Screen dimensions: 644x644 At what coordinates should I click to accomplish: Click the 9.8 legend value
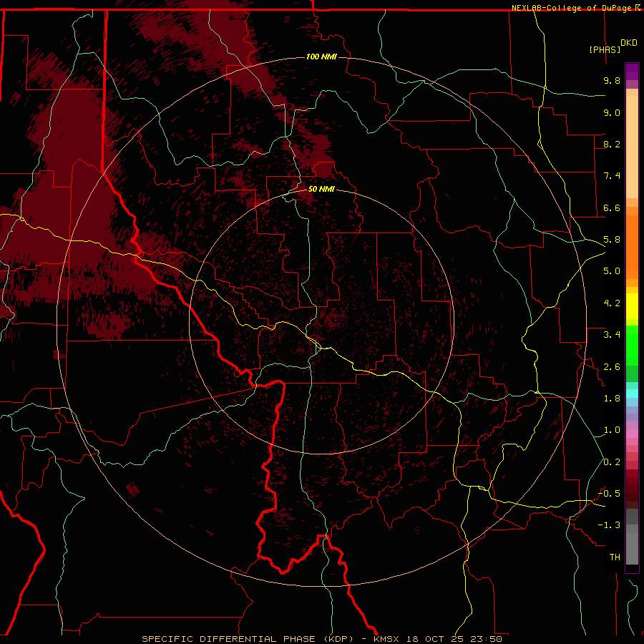(x=612, y=80)
